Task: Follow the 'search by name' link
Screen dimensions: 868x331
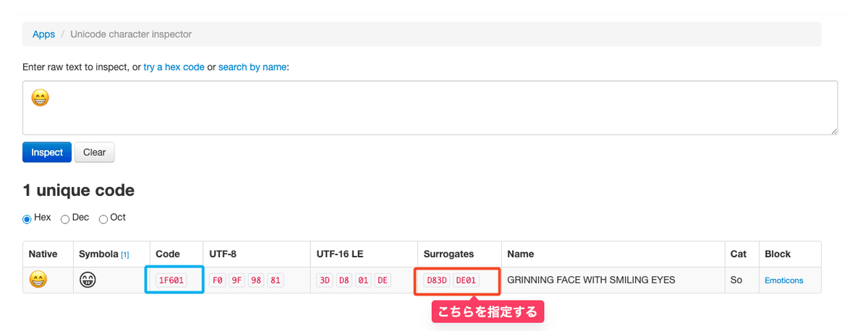Action: click(x=252, y=67)
